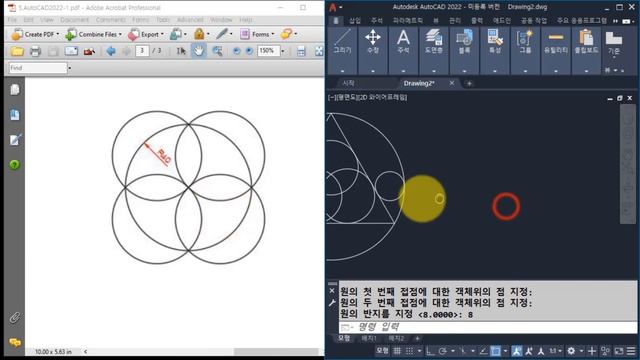Toggle polar tracking in AutoCAD status bar
The width and height of the screenshot is (640, 360).
click(x=443, y=351)
